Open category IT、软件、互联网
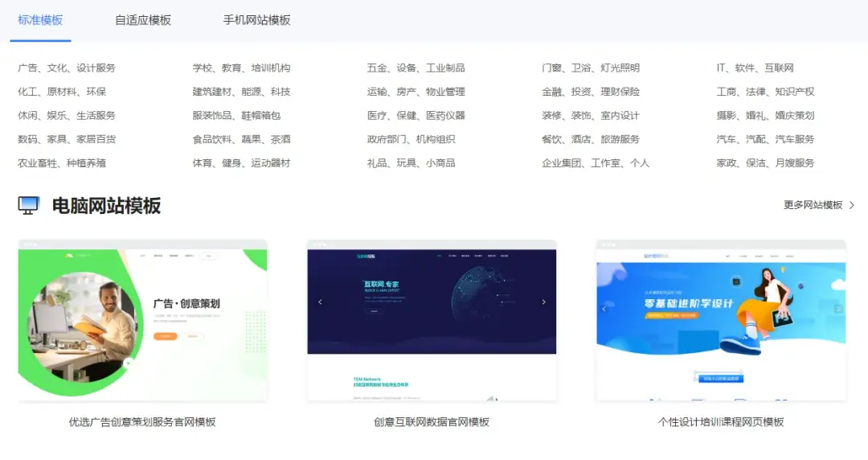Screen dimensions: 868x460 pos(755,68)
